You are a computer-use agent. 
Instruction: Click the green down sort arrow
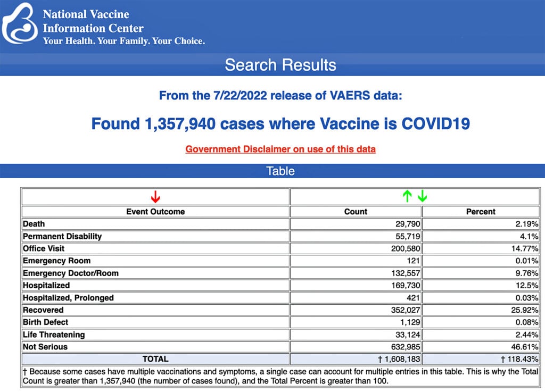[x=422, y=197]
